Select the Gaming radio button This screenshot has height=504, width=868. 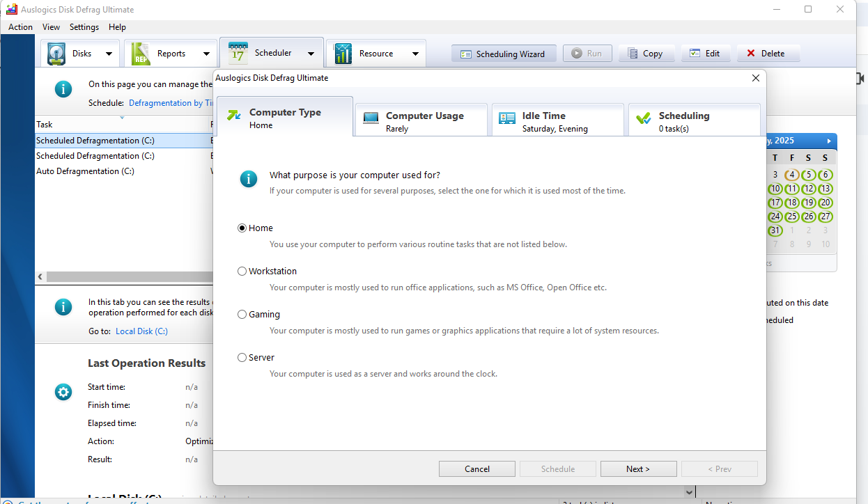pos(242,315)
